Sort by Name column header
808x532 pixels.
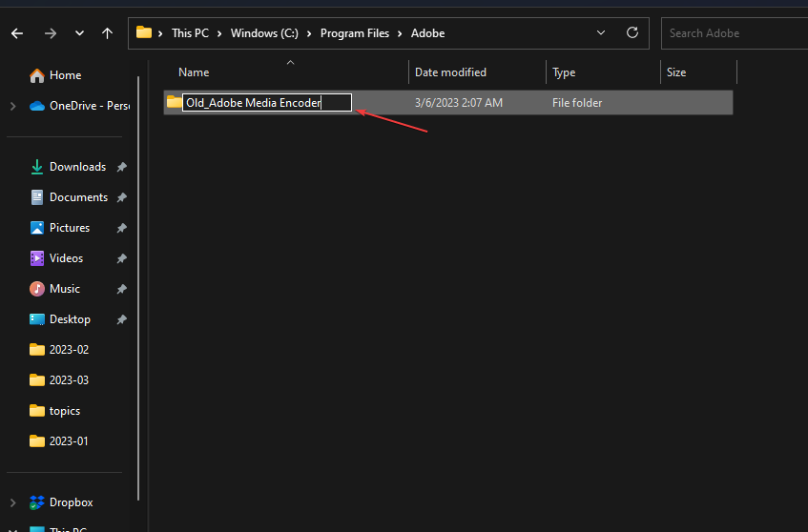[194, 72]
